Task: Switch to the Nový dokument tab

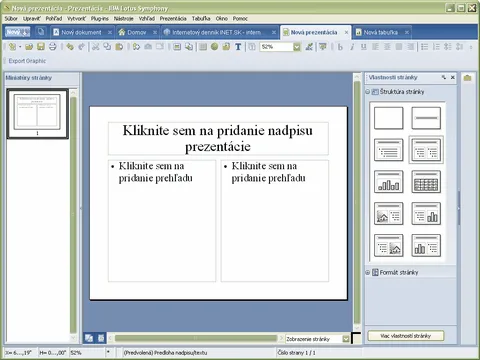Action: point(81,32)
